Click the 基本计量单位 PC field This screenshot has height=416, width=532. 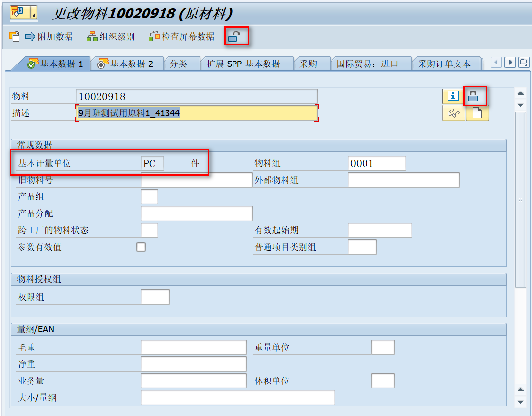pyautogui.click(x=152, y=163)
